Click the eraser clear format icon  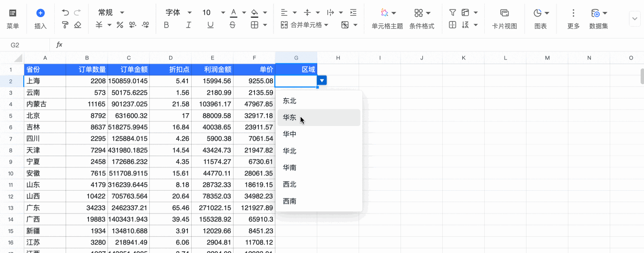[78, 25]
